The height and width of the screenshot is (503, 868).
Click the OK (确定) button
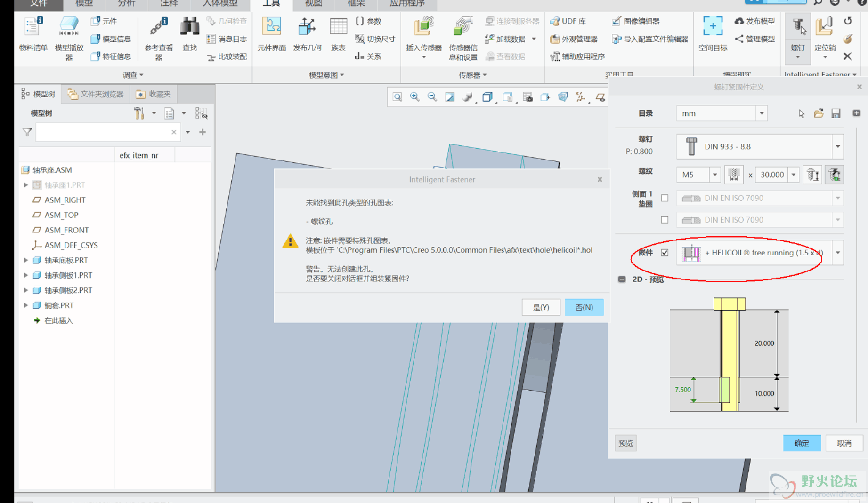point(802,443)
